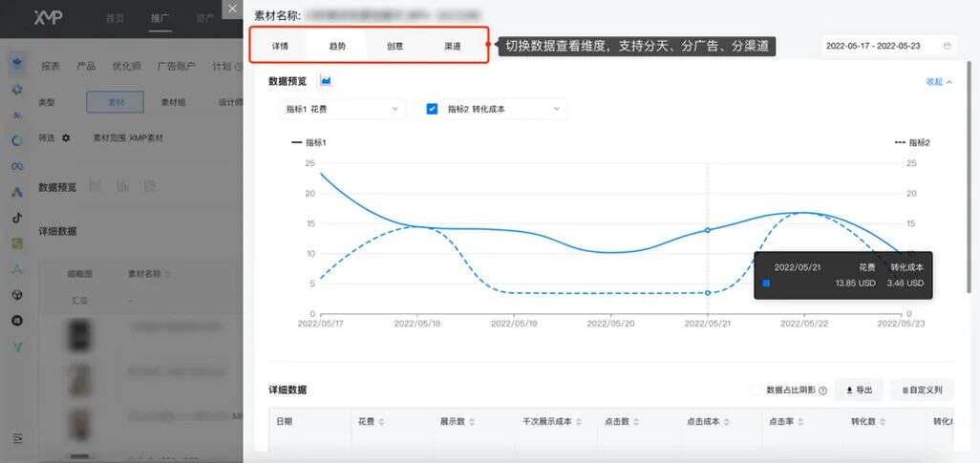Click the solid line point at 2022/05/21

[x=708, y=230]
